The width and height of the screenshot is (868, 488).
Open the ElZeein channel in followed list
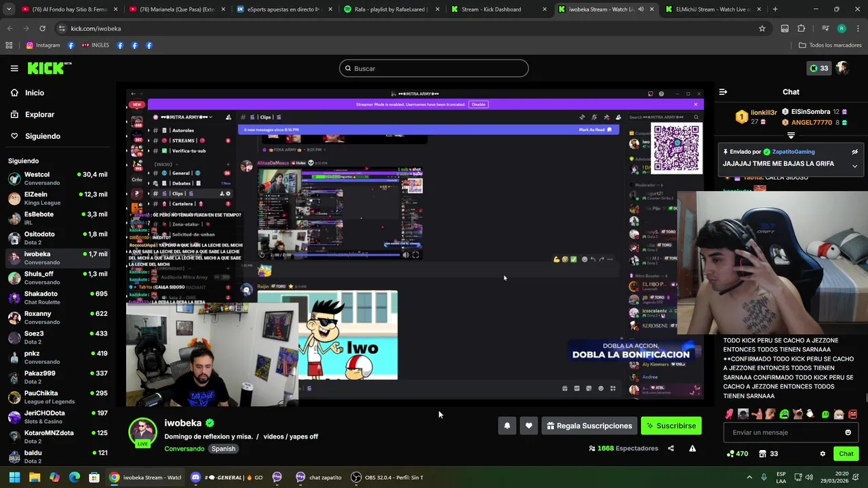(58, 198)
